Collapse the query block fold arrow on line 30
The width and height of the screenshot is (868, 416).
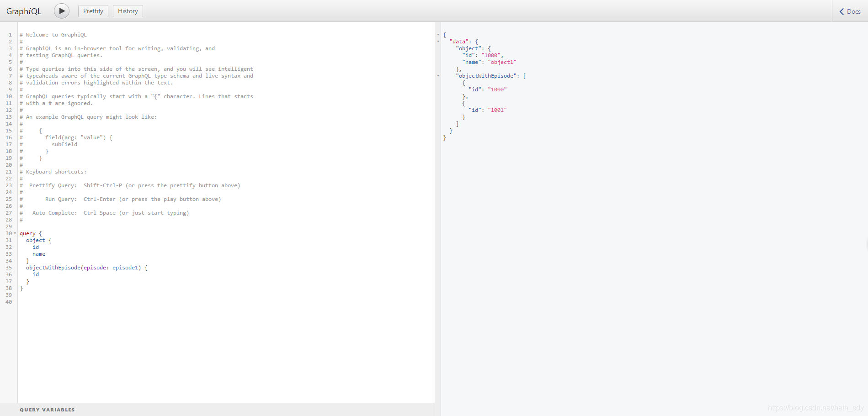click(x=15, y=233)
